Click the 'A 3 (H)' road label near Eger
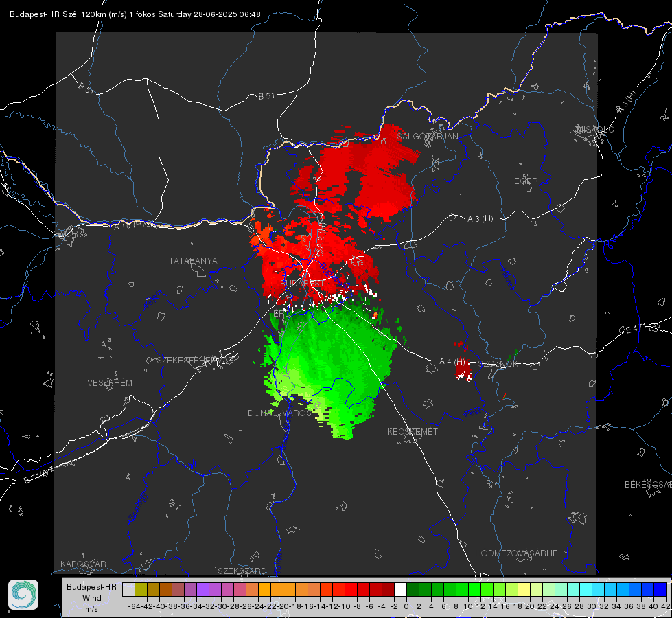The height and width of the screenshot is (618, 672). click(x=480, y=219)
